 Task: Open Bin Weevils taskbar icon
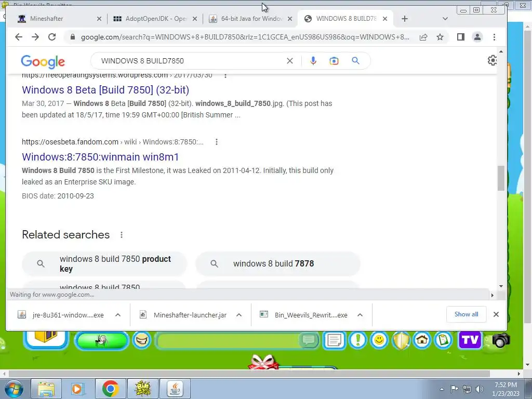[x=142, y=389]
